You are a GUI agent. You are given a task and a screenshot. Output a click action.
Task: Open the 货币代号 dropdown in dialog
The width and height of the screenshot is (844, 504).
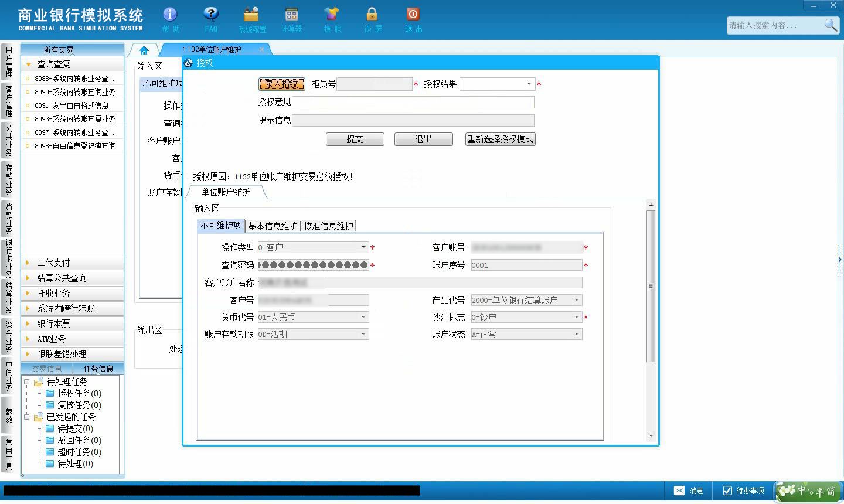[363, 317]
